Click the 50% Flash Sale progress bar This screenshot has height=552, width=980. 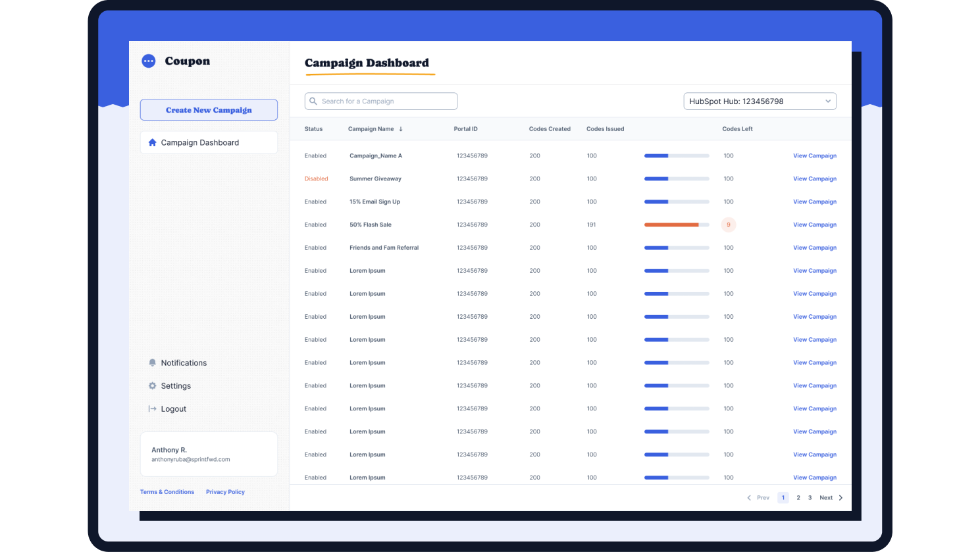(x=677, y=225)
